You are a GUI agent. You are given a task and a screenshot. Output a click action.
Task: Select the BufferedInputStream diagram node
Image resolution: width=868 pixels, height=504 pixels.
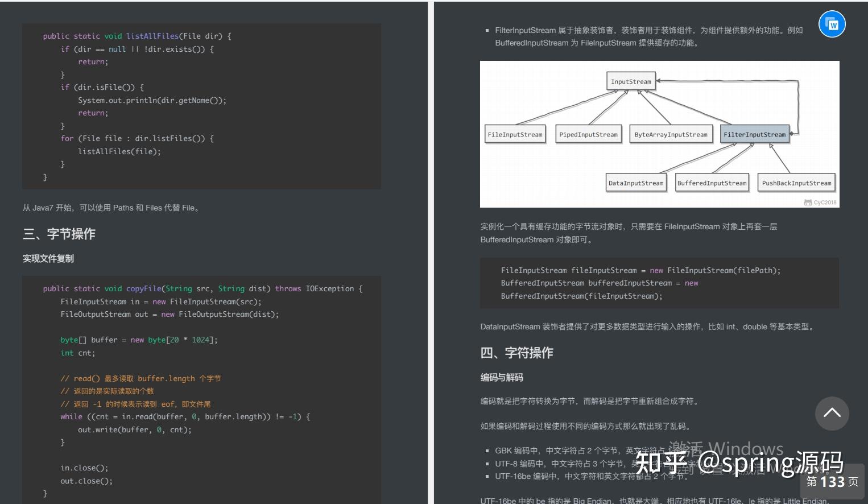[712, 183]
